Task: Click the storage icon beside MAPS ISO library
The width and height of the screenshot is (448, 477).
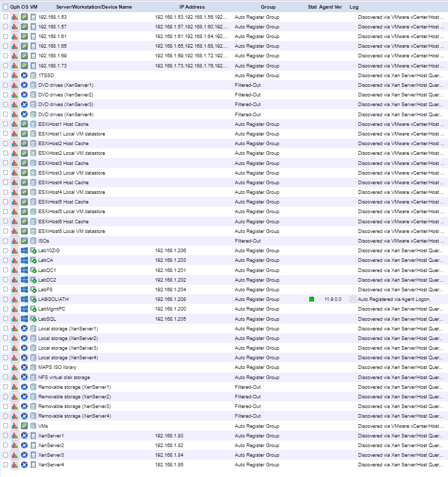Action: click(x=34, y=367)
